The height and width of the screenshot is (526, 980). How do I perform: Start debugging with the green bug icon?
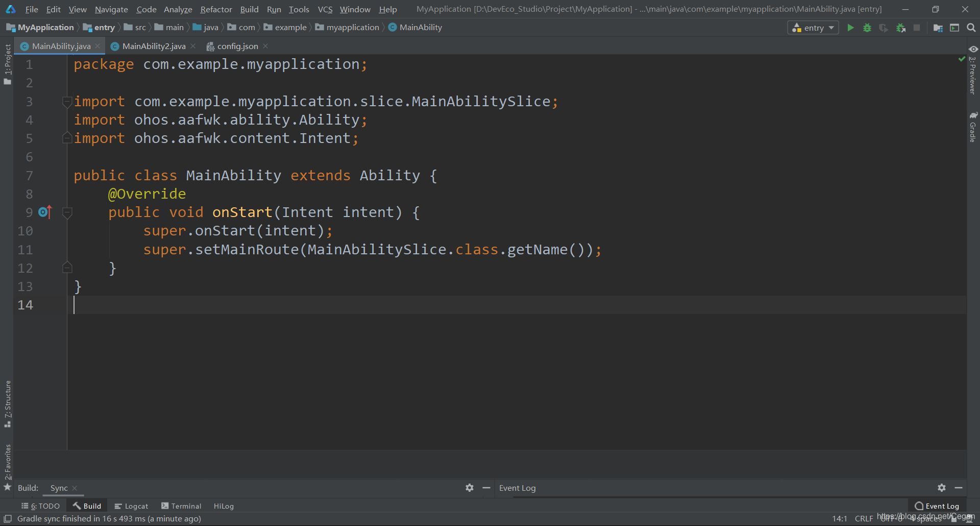point(867,28)
